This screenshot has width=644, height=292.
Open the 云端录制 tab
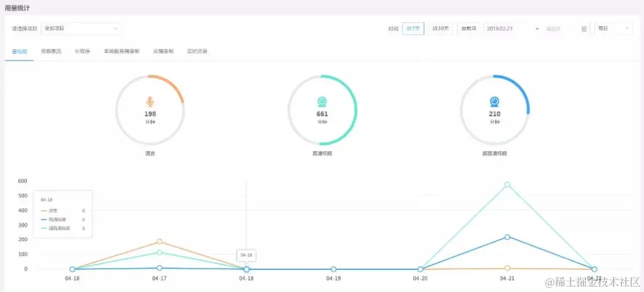click(163, 52)
